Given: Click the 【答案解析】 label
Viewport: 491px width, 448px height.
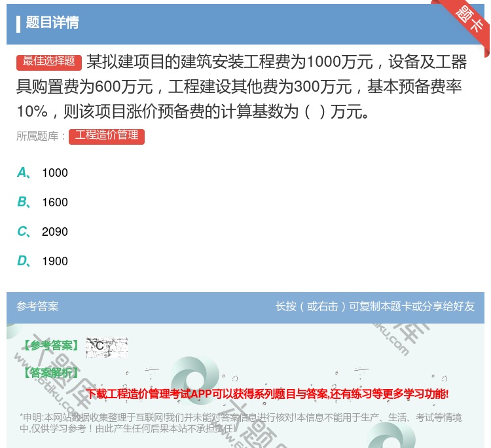Looking at the screenshot, I should click(51, 373).
